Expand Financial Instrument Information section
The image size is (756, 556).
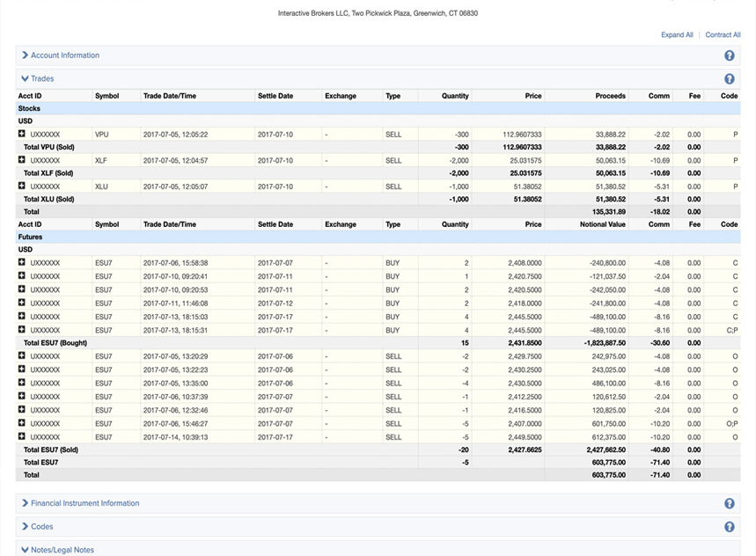coord(84,504)
